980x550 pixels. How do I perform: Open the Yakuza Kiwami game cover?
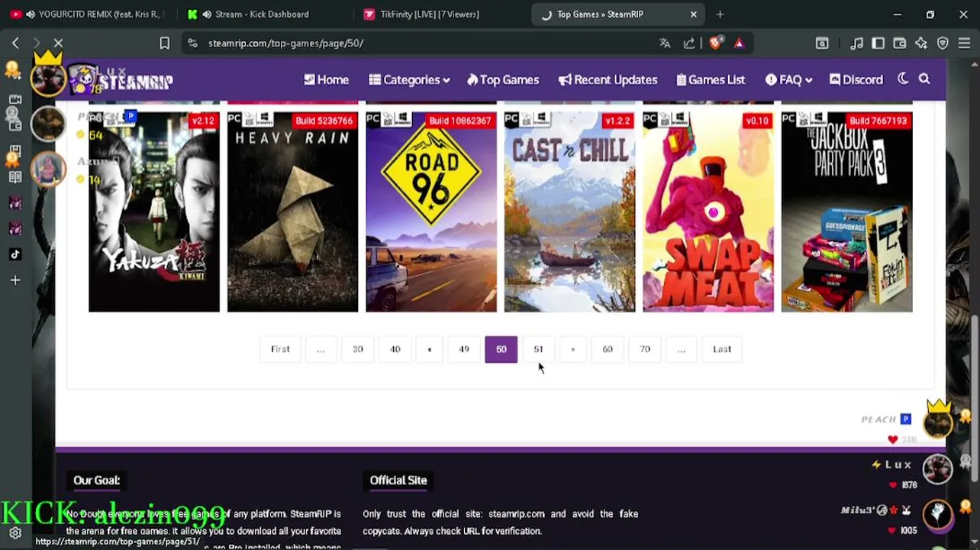[154, 212]
